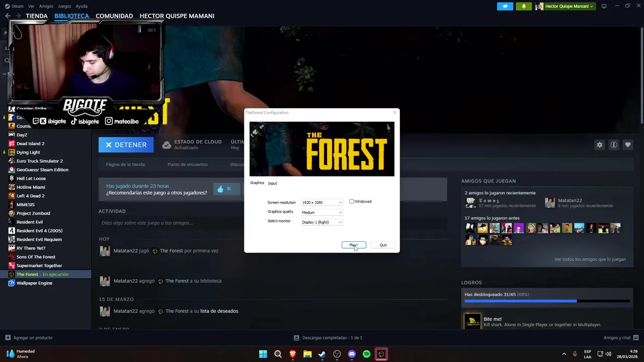Click Ver todos los amigos que lo juegan
This screenshot has height=362, width=644.
[x=590, y=259]
